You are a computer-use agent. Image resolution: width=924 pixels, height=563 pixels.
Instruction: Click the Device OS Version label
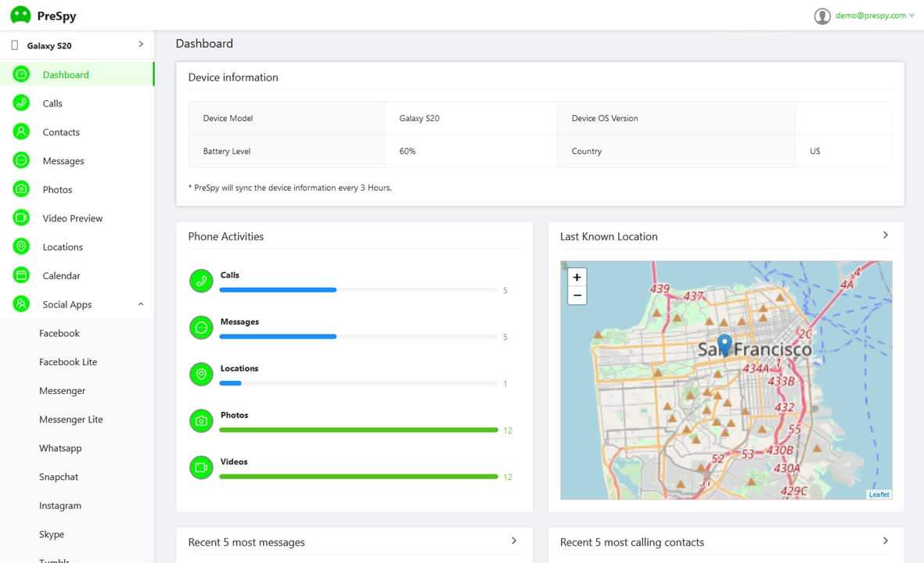(605, 118)
